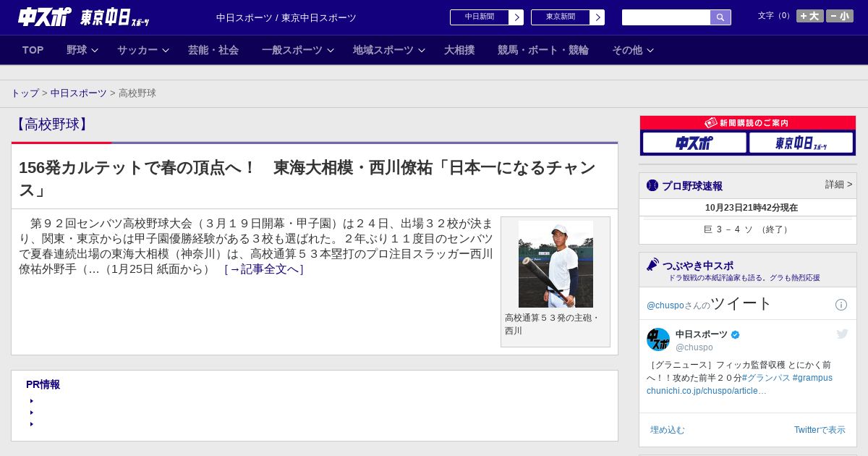The width and height of the screenshot is (868, 456).
Task: Click the Chunichi Sports logo in header
Action: [x=45, y=17]
